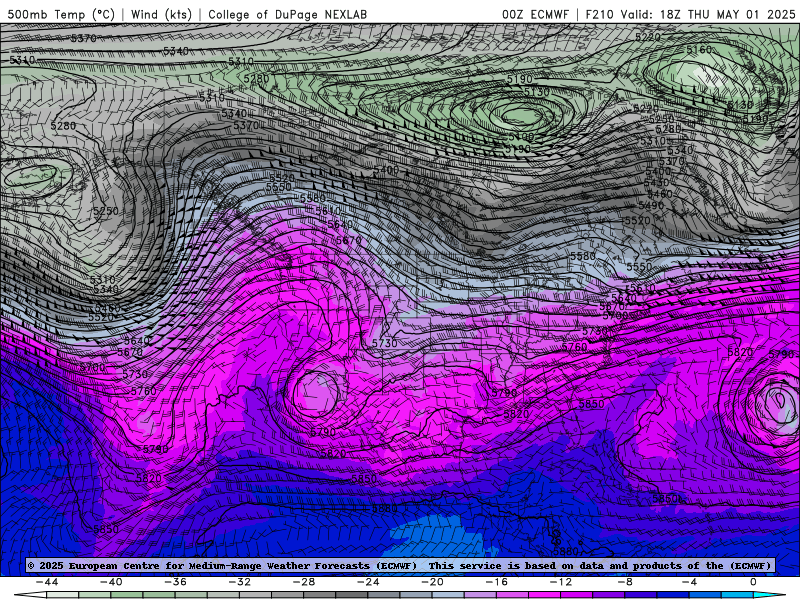The height and width of the screenshot is (600, 800).
Task: Pick the -28 legend tick label
Action: pyautogui.click(x=304, y=582)
